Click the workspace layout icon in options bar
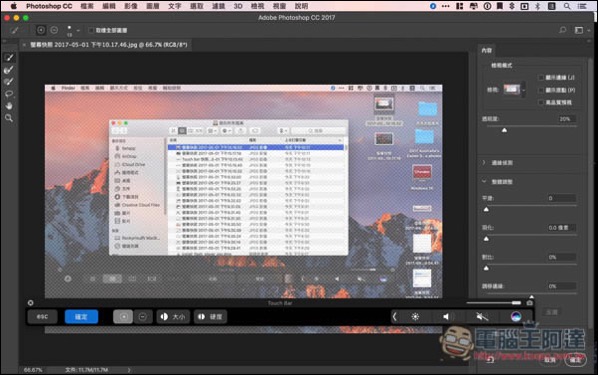 tap(579, 30)
